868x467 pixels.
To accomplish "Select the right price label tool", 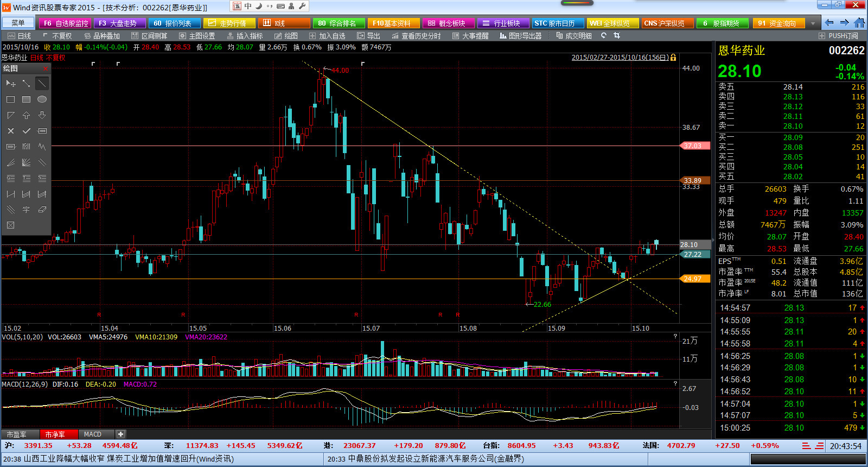I will [10, 147].
